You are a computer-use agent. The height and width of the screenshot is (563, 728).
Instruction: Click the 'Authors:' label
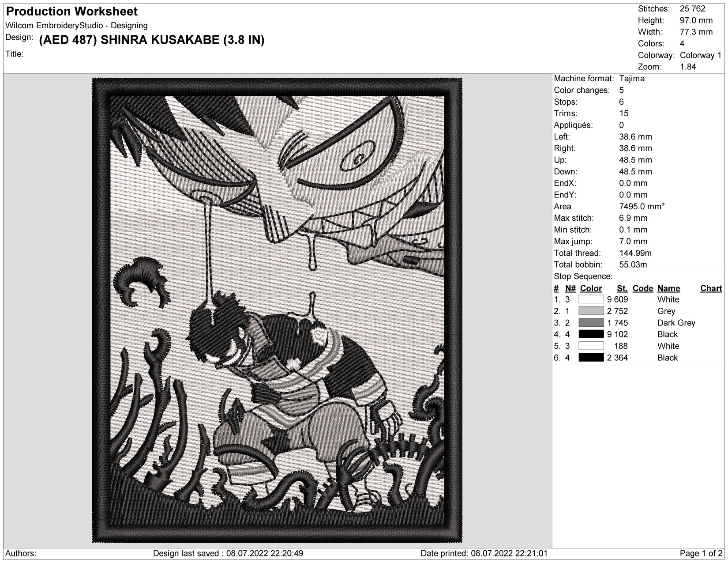21,553
